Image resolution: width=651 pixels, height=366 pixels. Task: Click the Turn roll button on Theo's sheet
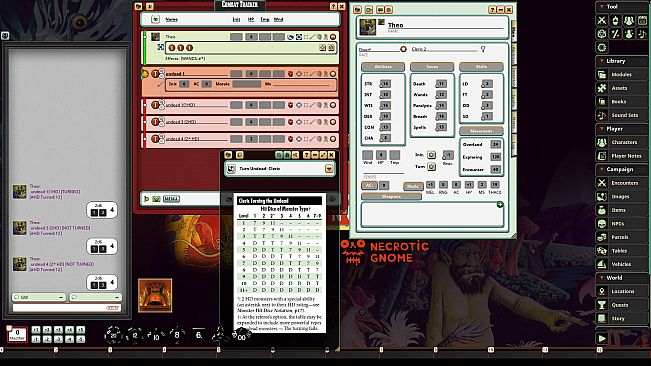(431, 167)
